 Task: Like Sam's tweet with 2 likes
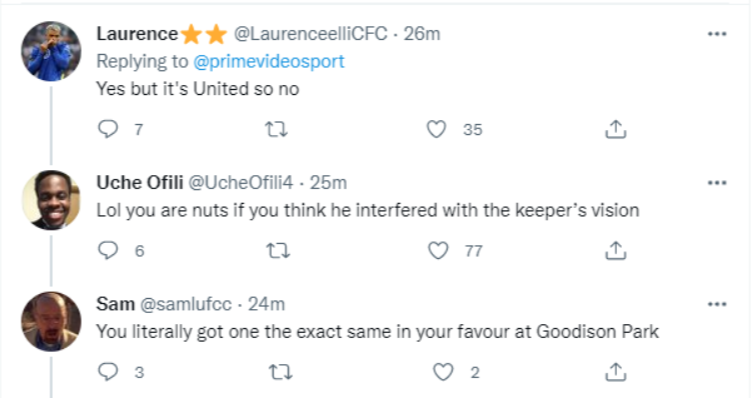[x=443, y=372]
